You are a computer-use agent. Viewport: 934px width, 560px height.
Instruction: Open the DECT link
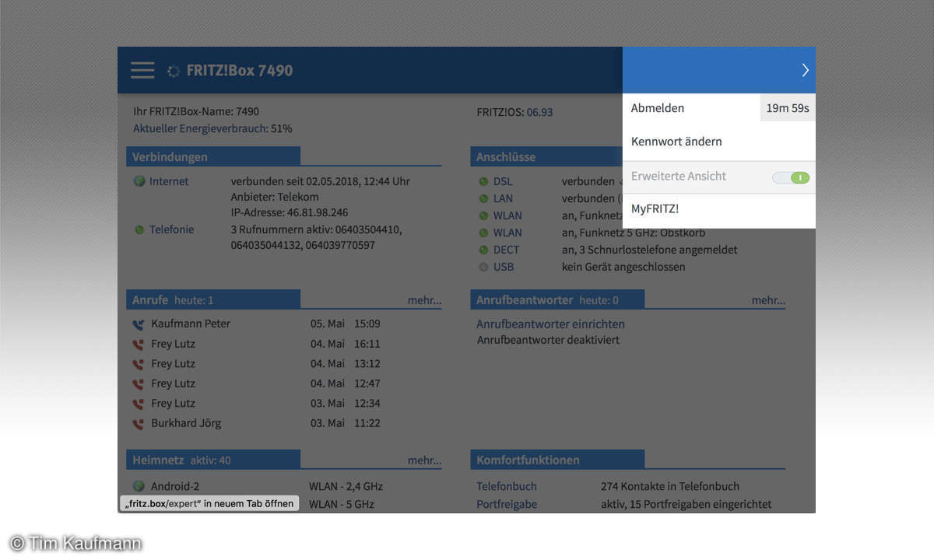pos(506,250)
